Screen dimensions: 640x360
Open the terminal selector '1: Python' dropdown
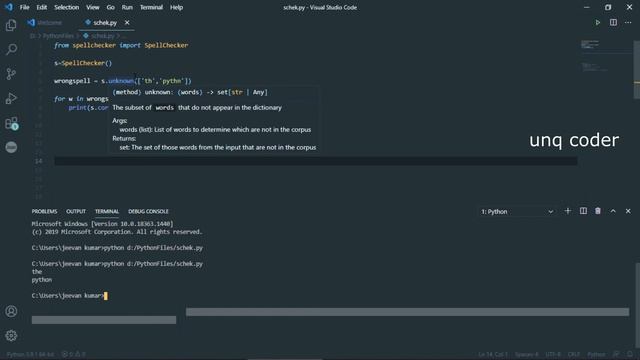tap(517, 211)
